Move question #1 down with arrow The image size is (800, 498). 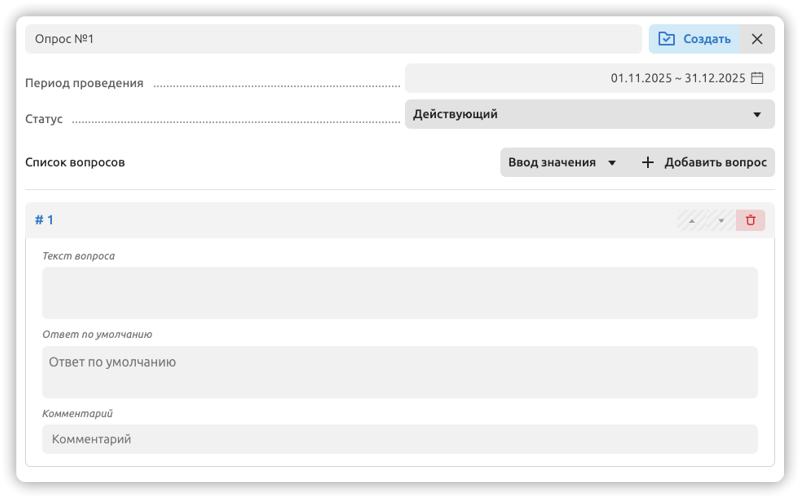tap(721, 220)
